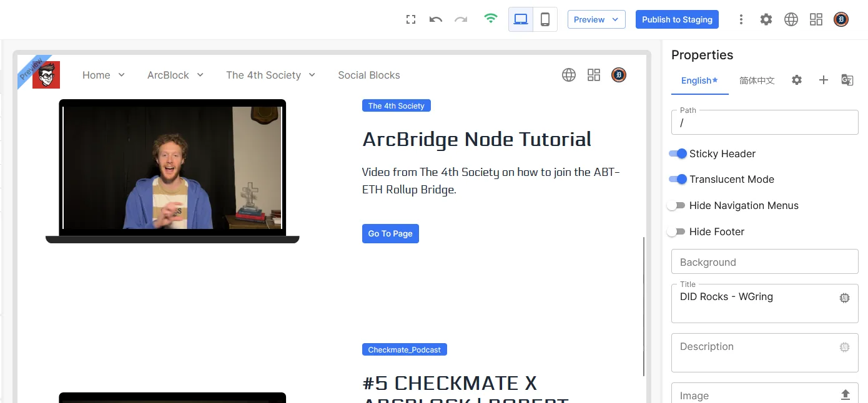Undo the last change
Image resolution: width=868 pixels, height=403 pixels.
[x=436, y=19]
